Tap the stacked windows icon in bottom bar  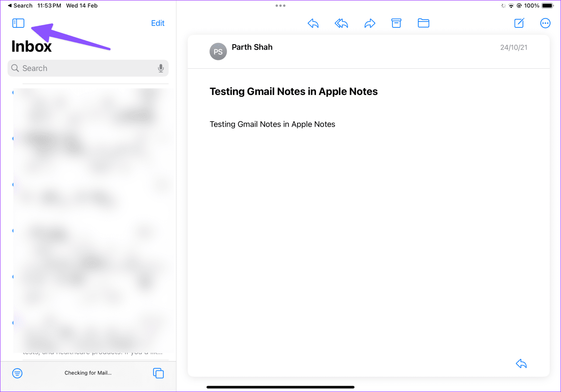(158, 373)
